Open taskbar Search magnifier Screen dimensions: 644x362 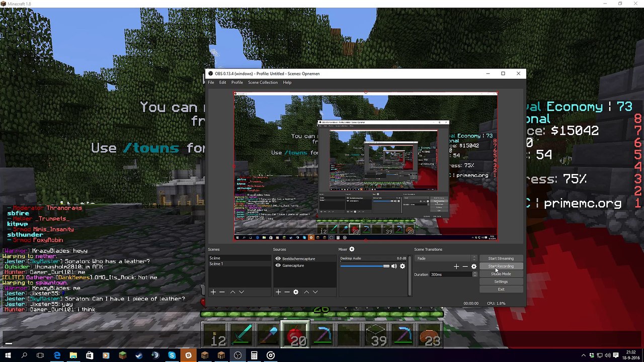click(x=24, y=356)
